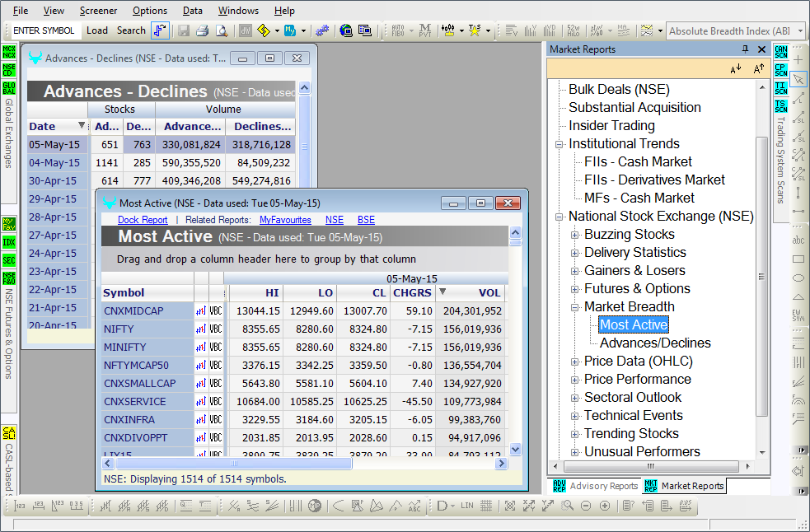Open the dropdown arrow beside the My favourites icon
This screenshot has width=810, height=532.
303,31
